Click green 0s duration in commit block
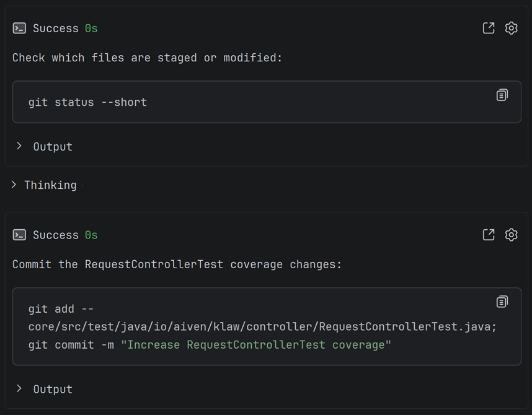The width and height of the screenshot is (532, 415). pyautogui.click(x=91, y=235)
